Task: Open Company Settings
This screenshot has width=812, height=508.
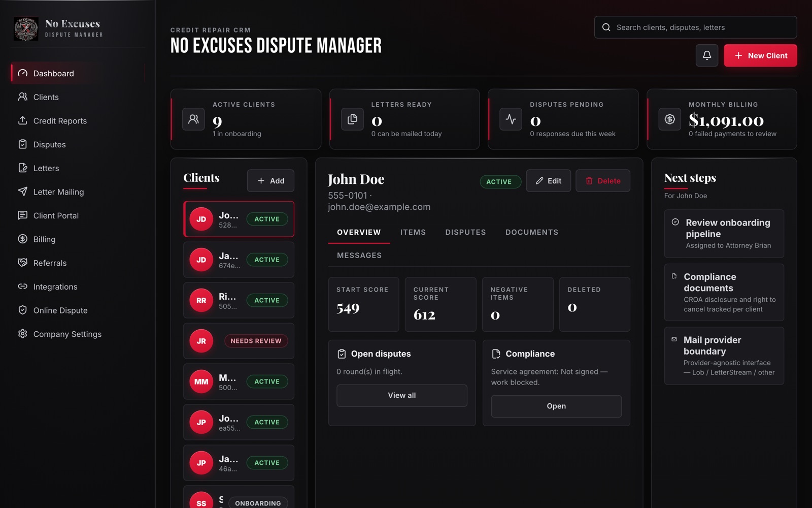Action: pyautogui.click(x=78, y=334)
